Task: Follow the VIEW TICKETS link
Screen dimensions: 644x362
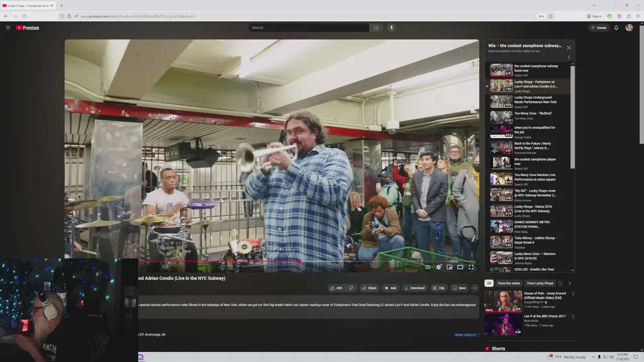Action: tap(467, 335)
